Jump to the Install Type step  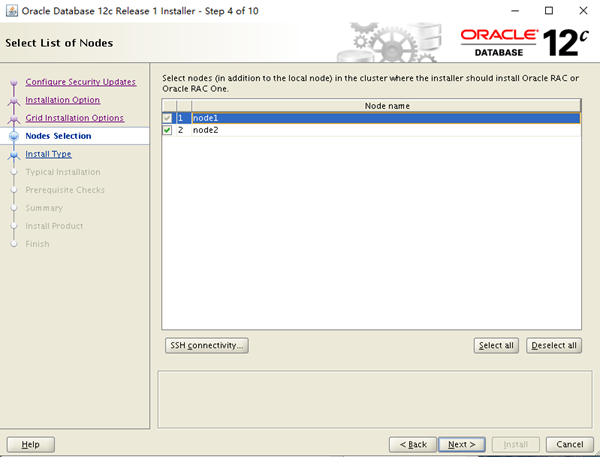48,154
